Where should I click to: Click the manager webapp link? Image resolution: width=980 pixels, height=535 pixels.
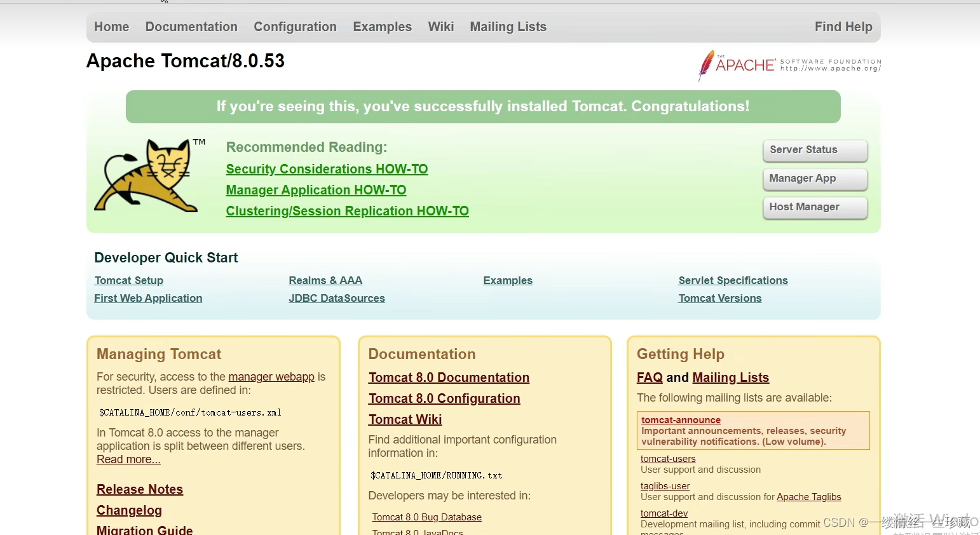[x=271, y=377]
